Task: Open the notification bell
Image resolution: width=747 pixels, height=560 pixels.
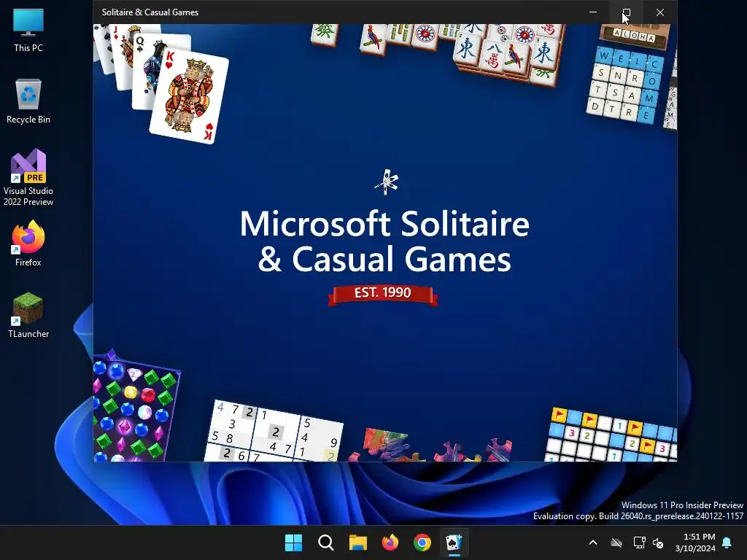Action: (x=727, y=542)
